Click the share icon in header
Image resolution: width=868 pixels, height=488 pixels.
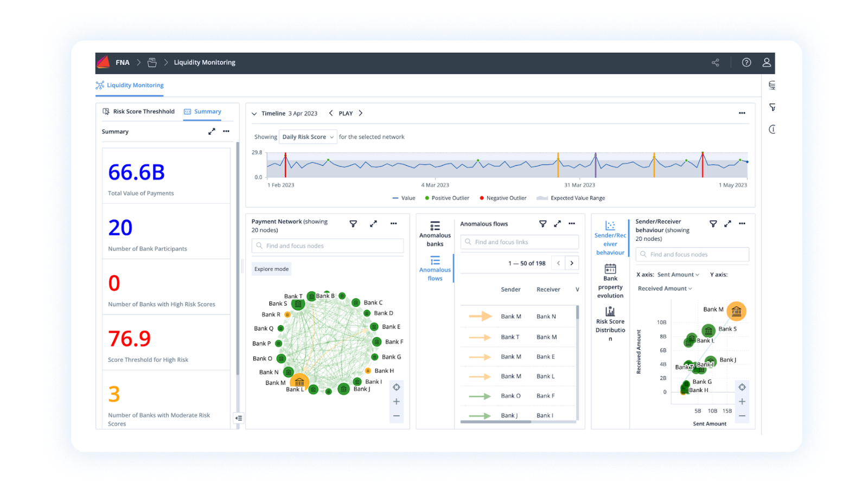tap(716, 62)
